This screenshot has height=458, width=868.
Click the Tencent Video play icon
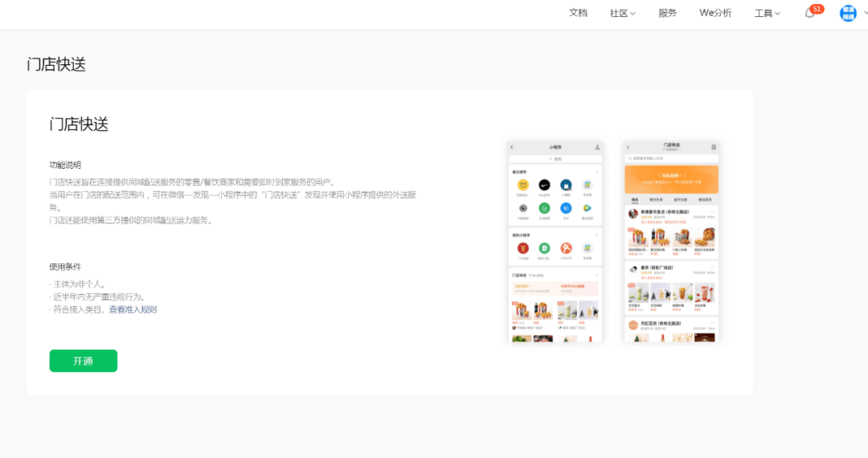pyautogui.click(x=588, y=208)
